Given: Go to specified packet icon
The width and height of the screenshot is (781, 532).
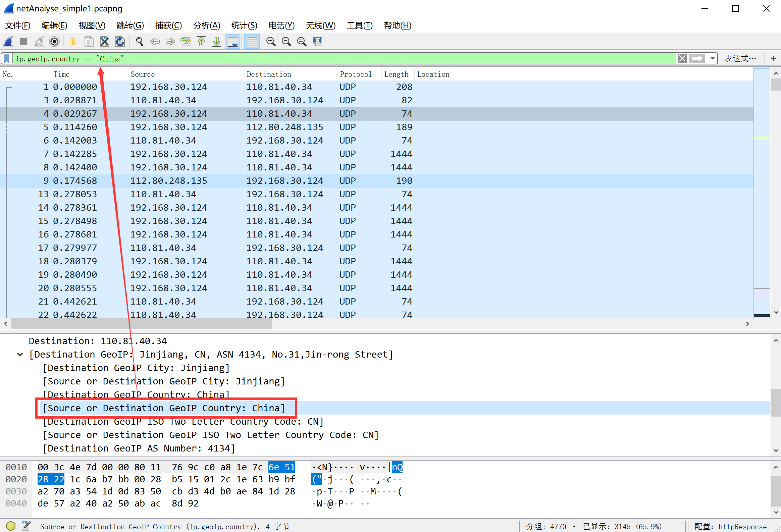Looking at the screenshot, I should pos(186,42).
